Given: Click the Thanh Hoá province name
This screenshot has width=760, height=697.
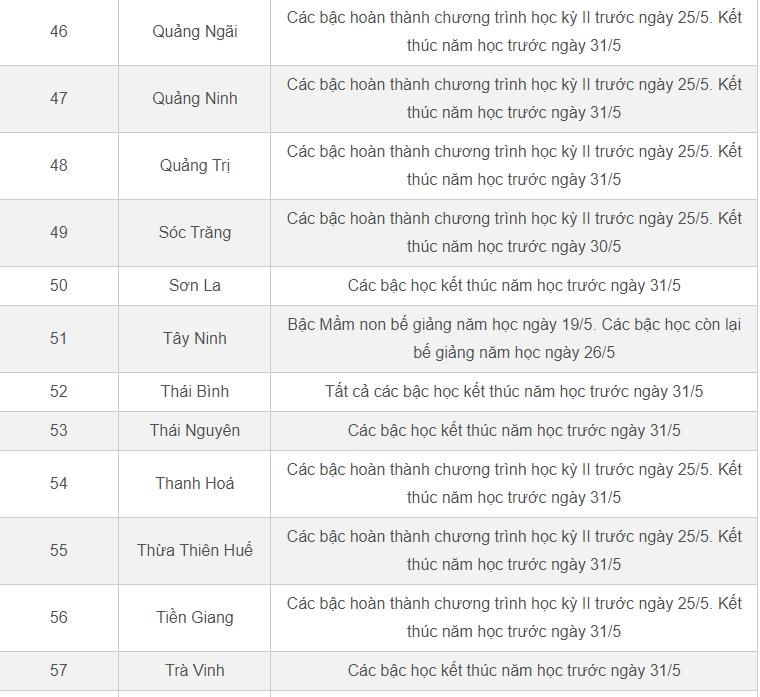Looking at the screenshot, I should 195,484.
